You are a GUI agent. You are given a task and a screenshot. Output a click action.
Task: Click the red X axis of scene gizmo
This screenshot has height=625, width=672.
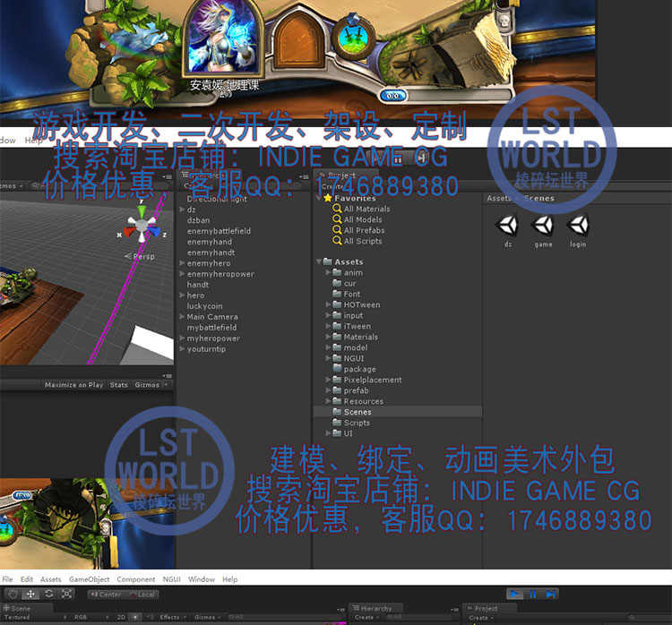(128, 232)
